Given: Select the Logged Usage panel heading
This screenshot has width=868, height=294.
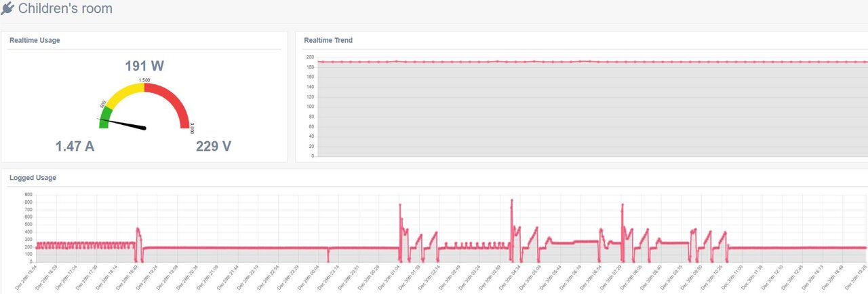Looking at the screenshot, I should [33, 178].
